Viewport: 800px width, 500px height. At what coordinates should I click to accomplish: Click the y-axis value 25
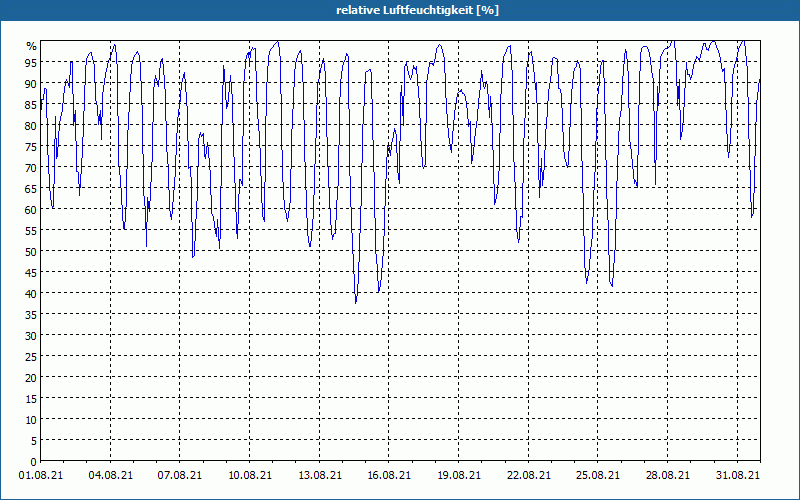31,357
